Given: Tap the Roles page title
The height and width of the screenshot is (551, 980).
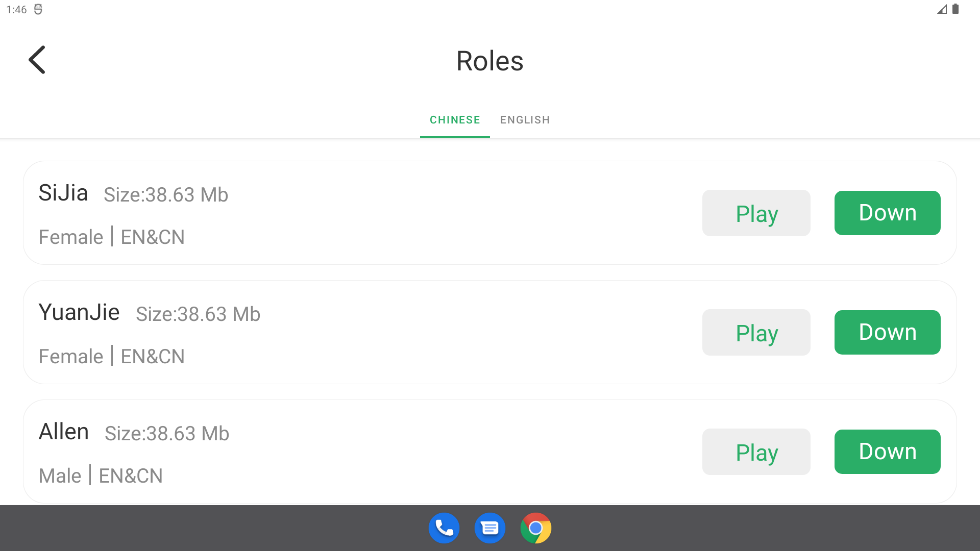Looking at the screenshot, I should point(489,61).
